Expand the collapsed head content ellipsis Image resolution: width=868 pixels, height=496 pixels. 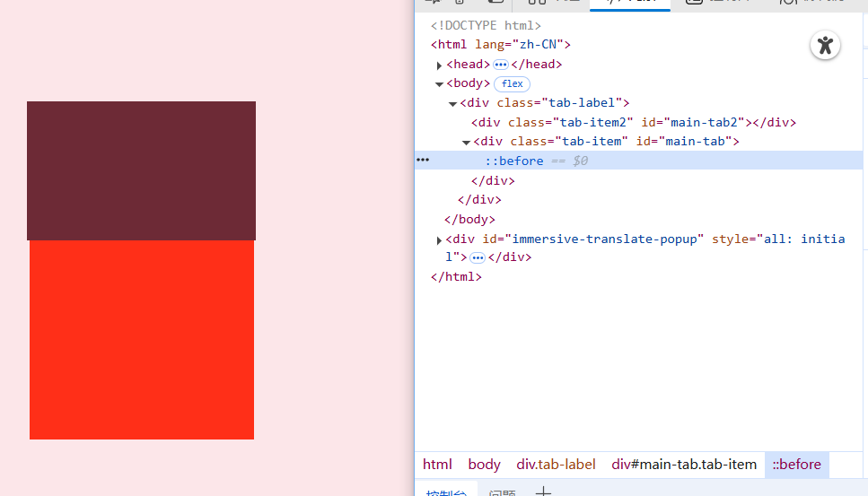tap(501, 65)
